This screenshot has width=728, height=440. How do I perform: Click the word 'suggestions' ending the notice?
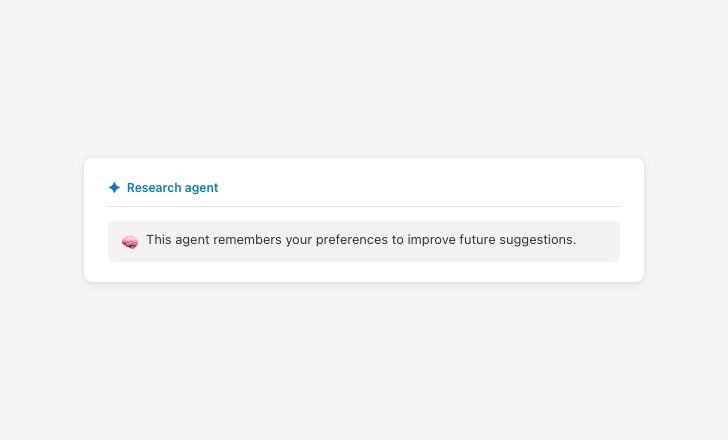pos(537,240)
